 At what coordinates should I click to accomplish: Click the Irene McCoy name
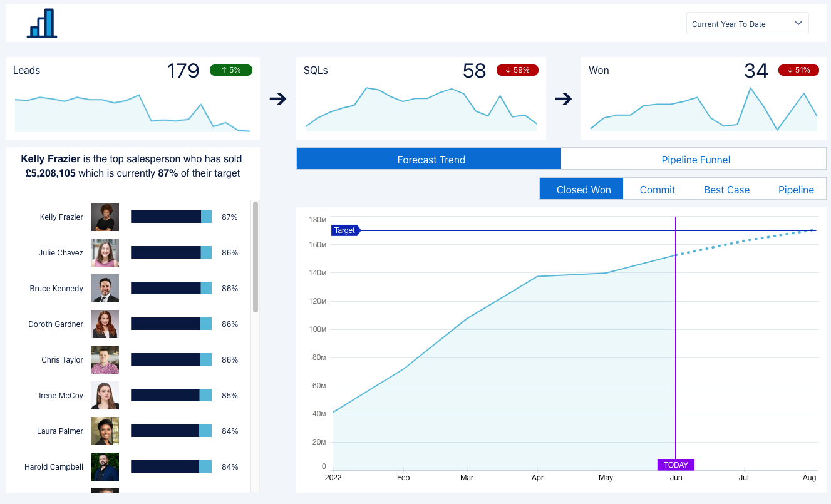[62, 396]
